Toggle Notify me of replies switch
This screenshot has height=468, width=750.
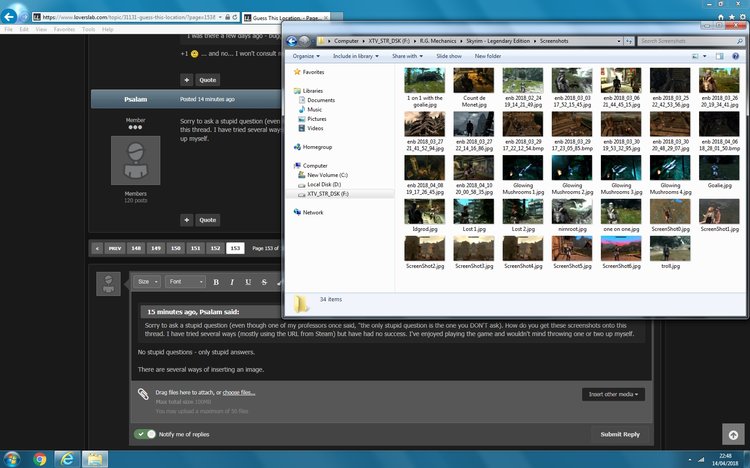click(145, 435)
